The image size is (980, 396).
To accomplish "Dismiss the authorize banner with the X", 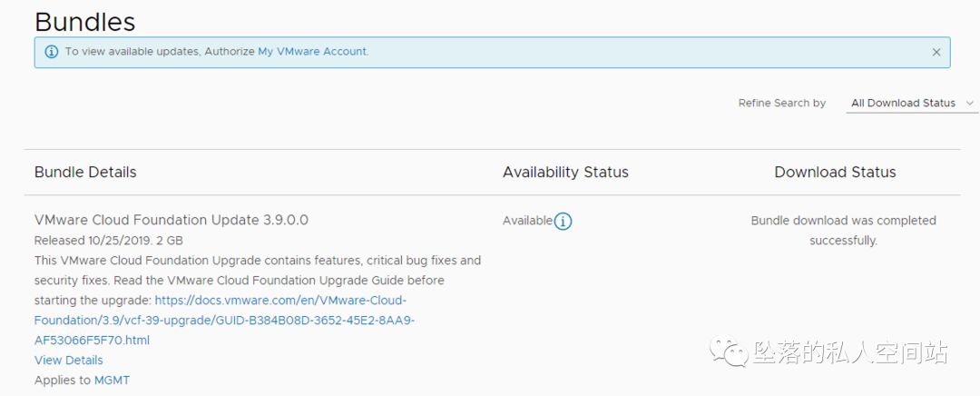I will pyautogui.click(x=936, y=52).
